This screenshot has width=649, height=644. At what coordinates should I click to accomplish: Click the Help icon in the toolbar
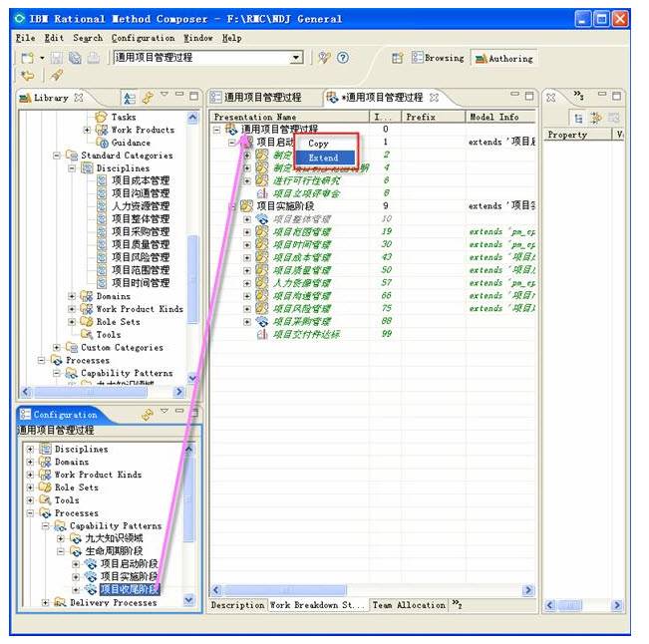[x=343, y=58]
